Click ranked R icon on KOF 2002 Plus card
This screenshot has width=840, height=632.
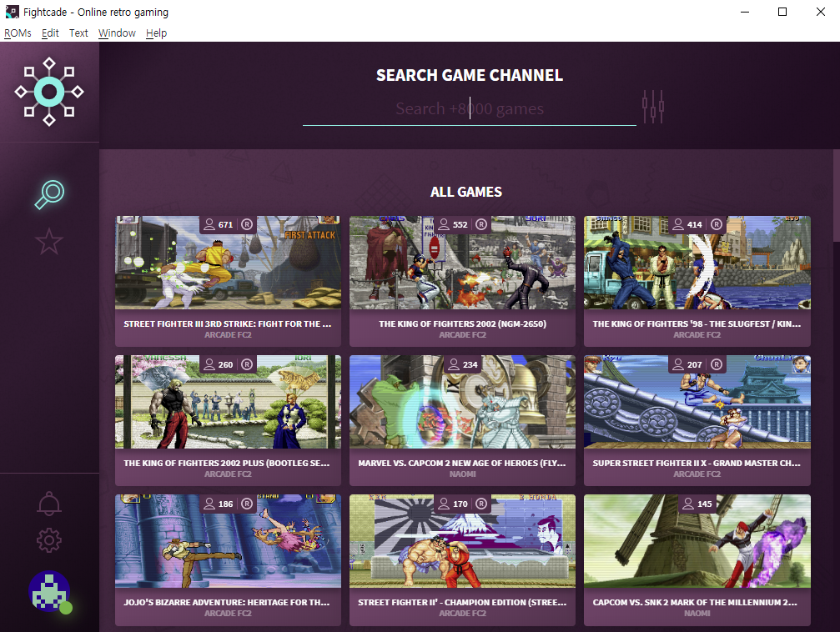click(246, 364)
